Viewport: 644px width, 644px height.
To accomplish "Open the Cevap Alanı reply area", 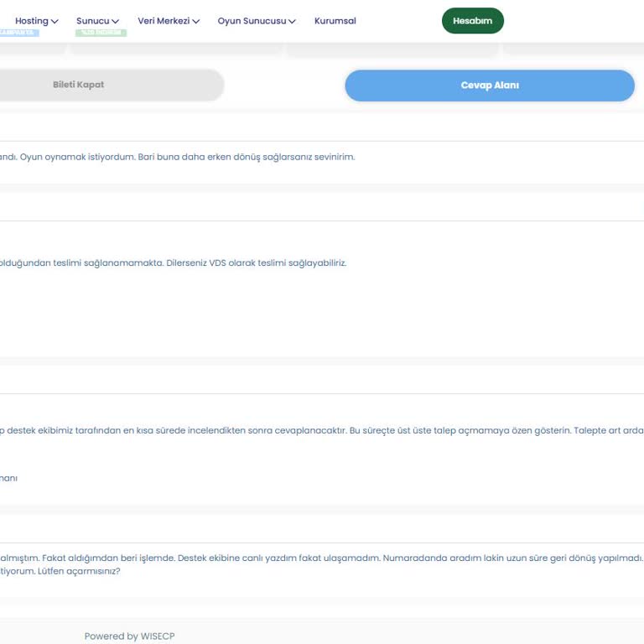I will pos(489,86).
